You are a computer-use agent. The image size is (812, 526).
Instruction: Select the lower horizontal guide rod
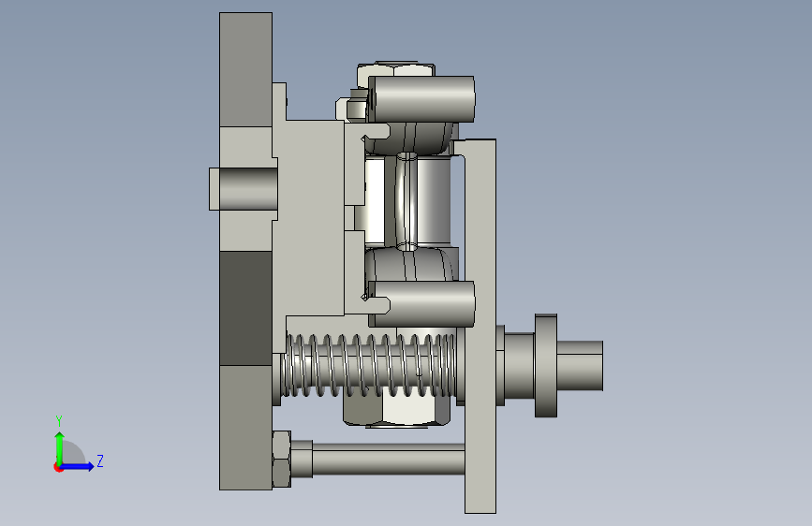click(389, 460)
